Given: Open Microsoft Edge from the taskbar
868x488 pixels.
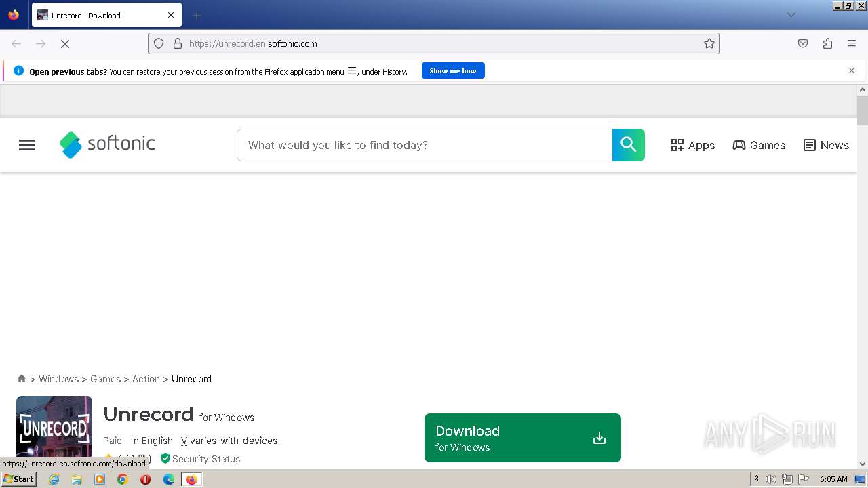Looking at the screenshot, I should tap(168, 479).
